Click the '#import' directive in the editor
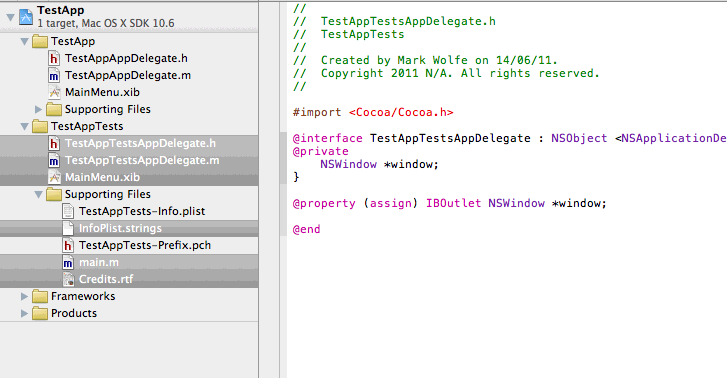Viewport: 727px width, 378px height. pos(317,112)
